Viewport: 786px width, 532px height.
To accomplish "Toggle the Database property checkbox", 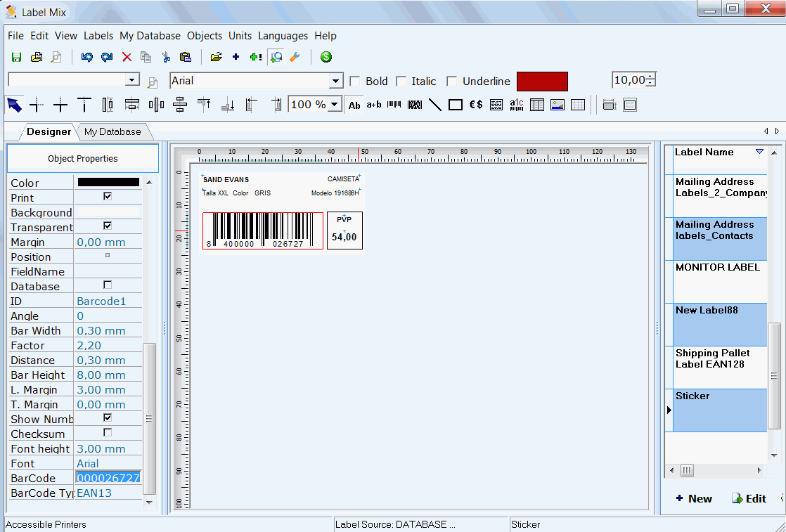I will [108, 285].
